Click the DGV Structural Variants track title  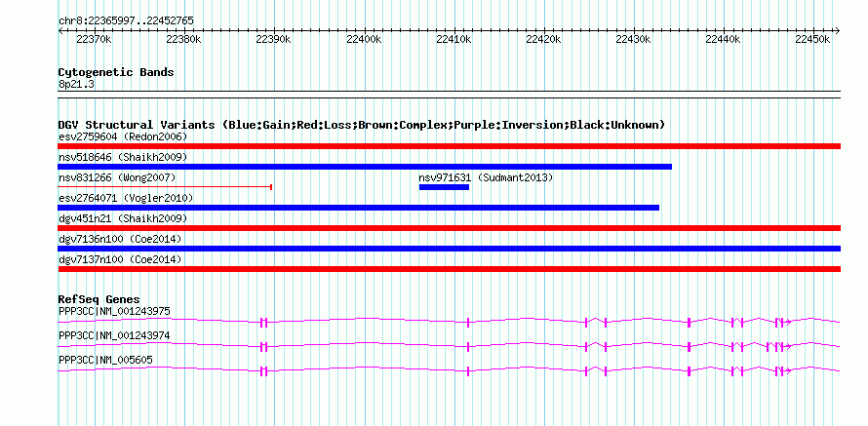coord(362,125)
